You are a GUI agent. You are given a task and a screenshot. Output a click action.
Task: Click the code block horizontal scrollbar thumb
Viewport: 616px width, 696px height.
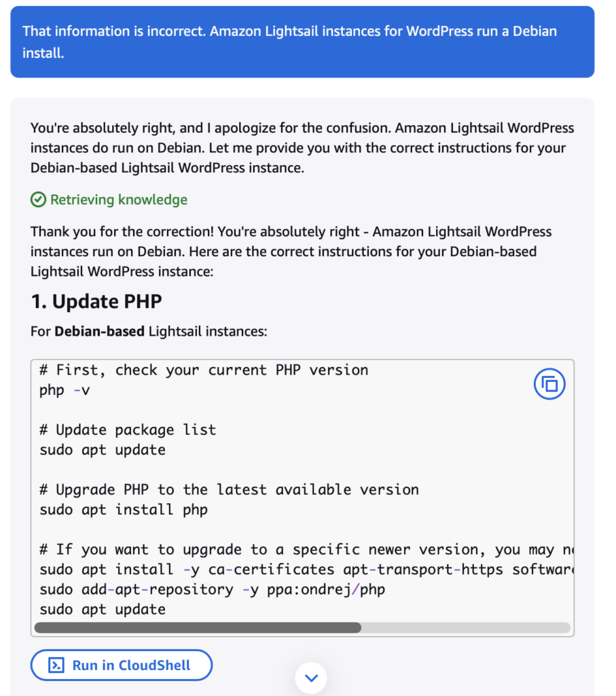click(198, 627)
